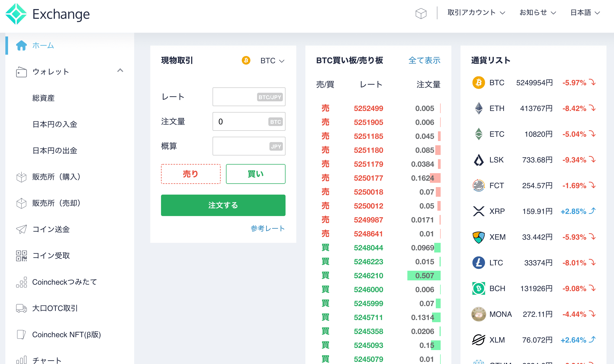
Task: Click the レート input field for BTC/JPY
Action: tap(234, 97)
